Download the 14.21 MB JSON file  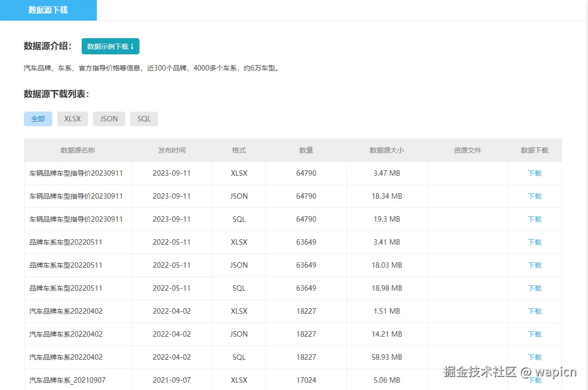coord(534,334)
